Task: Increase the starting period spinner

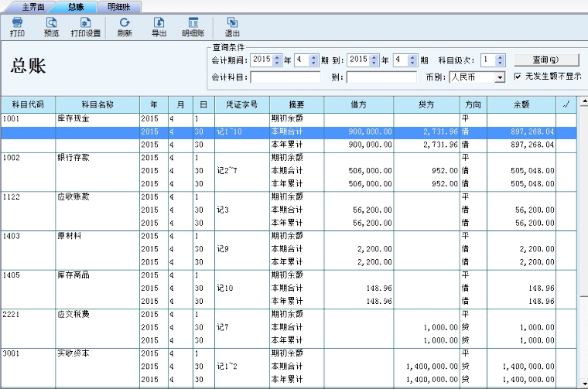Action: [314, 57]
